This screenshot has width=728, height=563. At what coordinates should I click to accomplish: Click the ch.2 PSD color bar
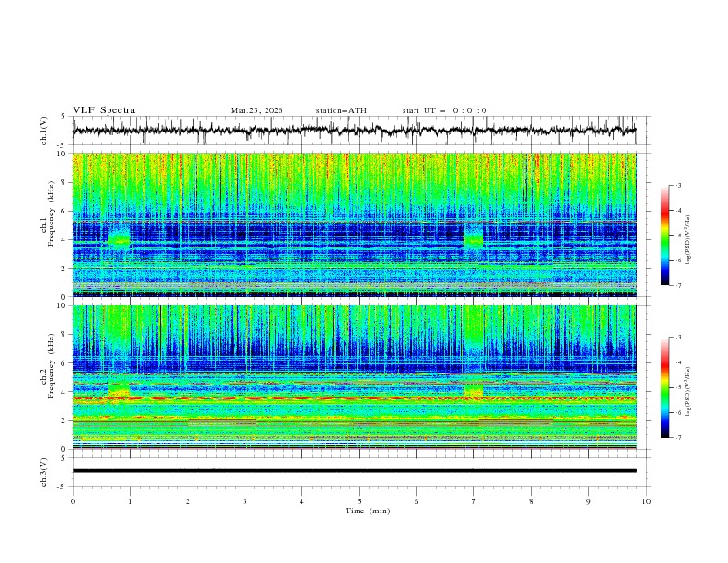[665, 387]
